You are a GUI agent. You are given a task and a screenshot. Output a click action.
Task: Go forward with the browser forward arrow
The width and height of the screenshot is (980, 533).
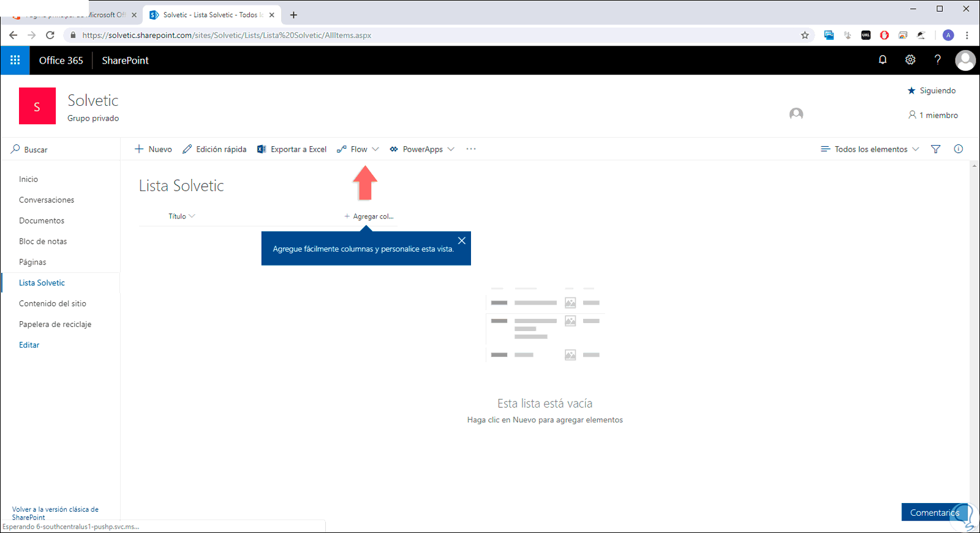pyautogui.click(x=32, y=35)
